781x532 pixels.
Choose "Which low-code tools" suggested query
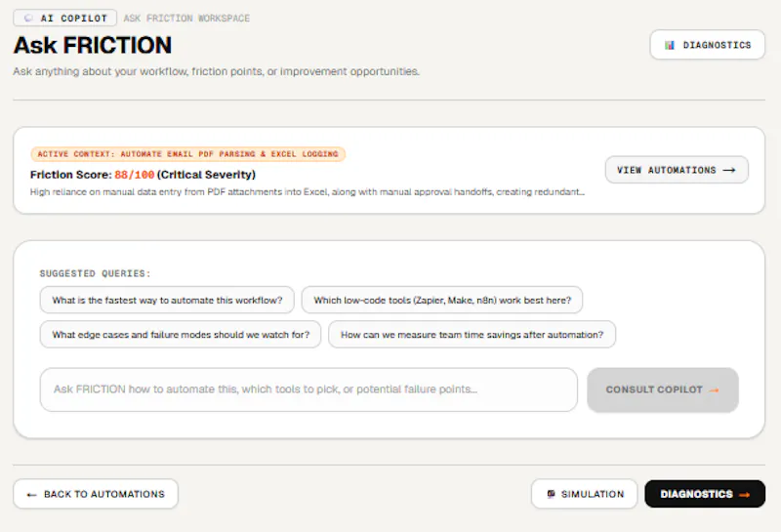pos(442,300)
